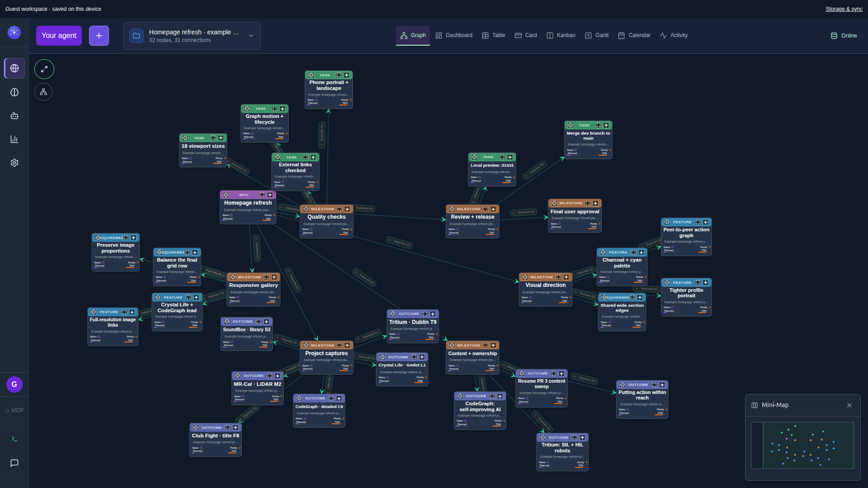This screenshot has height=488, width=868.
Task: Open the Storage & sync link
Action: click(844, 9)
